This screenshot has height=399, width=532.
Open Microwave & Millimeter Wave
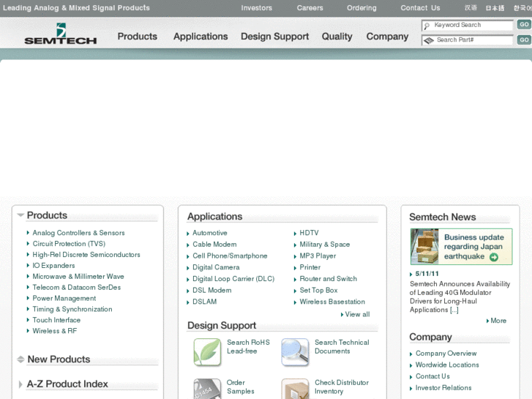click(x=78, y=277)
